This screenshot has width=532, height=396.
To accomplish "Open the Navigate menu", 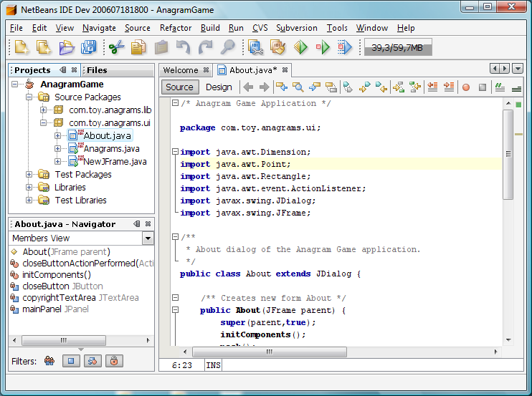I will coord(99,28).
